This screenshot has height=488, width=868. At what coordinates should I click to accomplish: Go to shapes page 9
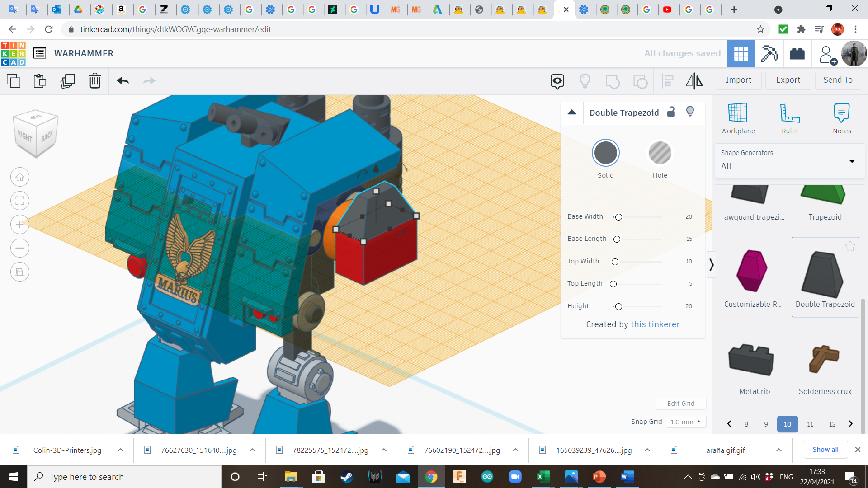tap(766, 424)
